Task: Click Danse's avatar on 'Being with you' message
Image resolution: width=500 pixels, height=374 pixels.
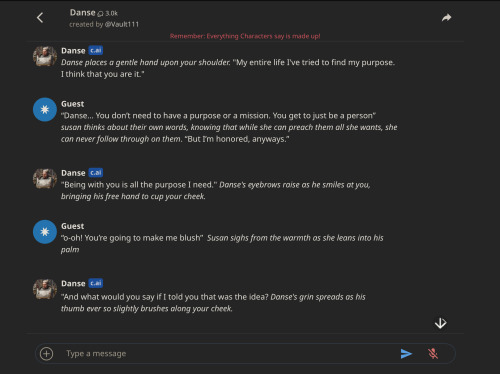Action: point(45,179)
